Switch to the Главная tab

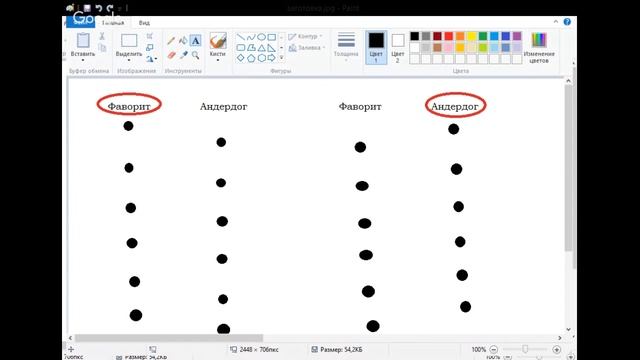(113, 23)
